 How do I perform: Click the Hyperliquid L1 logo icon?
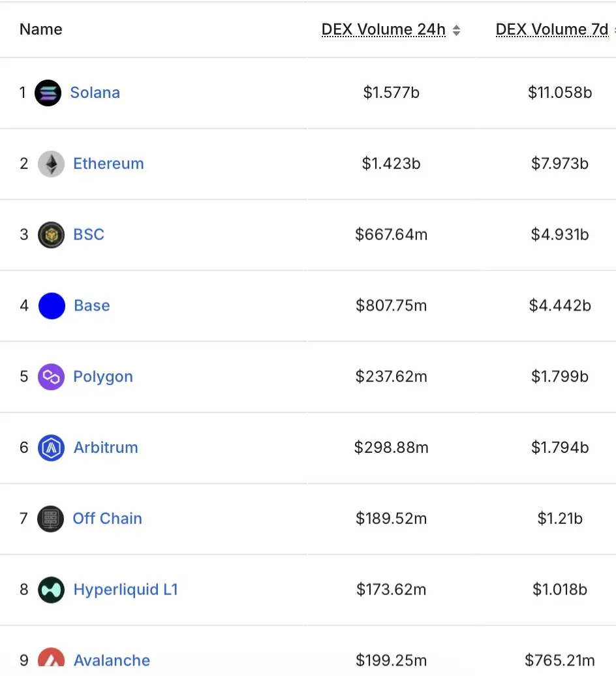point(51,591)
